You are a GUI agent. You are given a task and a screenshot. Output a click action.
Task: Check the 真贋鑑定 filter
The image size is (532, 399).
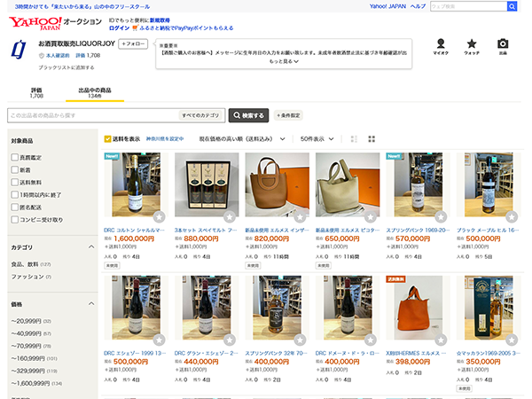pyautogui.click(x=14, y=157)
